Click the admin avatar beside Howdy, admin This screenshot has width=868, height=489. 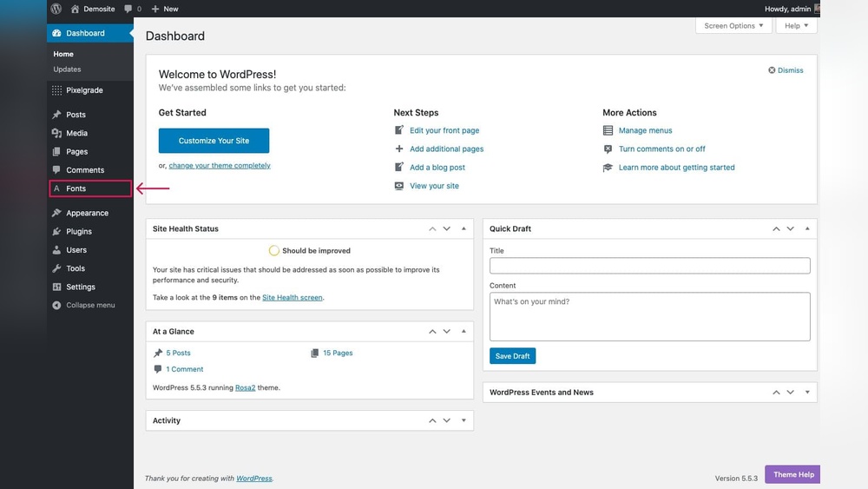(x=817, y=9)
